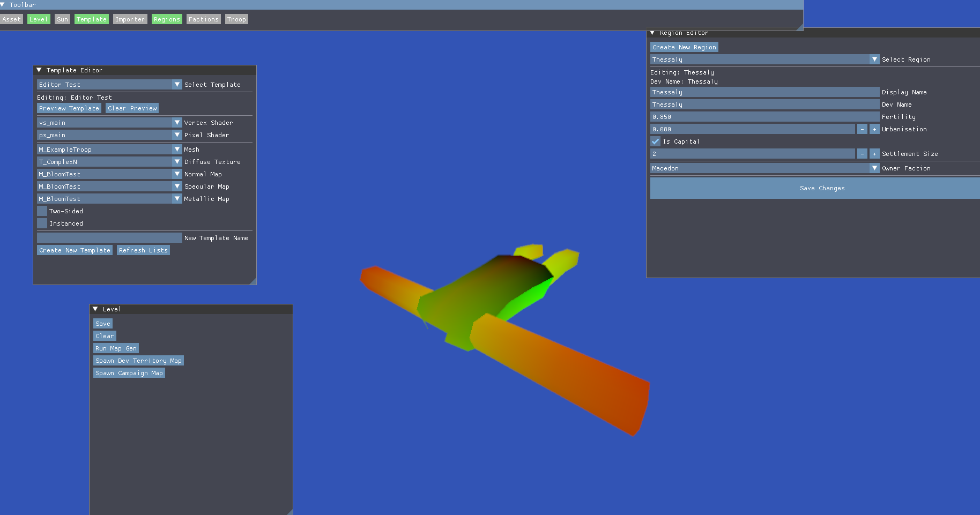Edit the region Dev Name field
980x515 pixels.
[x=765, y=105]
